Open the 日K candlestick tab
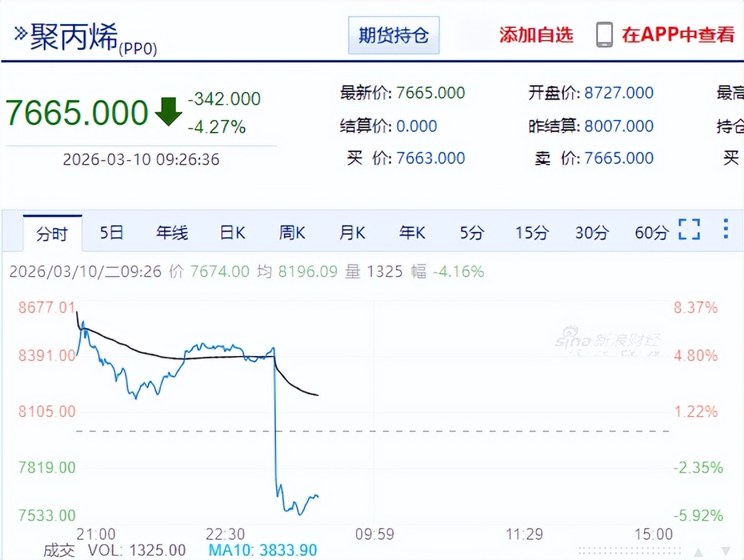 pyautogui.click(x=233, y=233)
